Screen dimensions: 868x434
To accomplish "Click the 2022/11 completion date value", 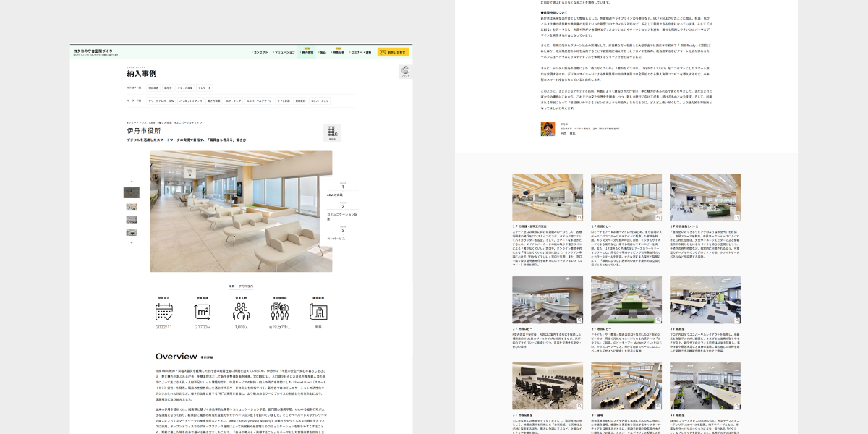I will [164, 327].
